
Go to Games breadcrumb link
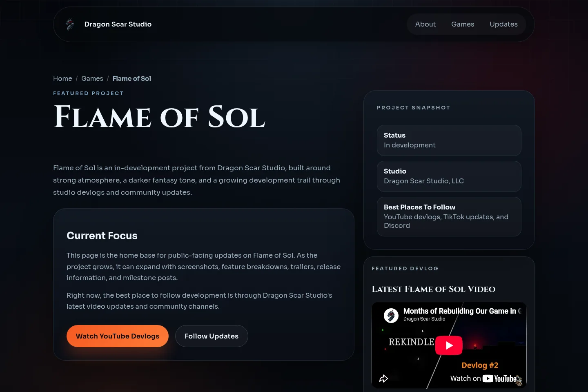[x=92, y=78]
